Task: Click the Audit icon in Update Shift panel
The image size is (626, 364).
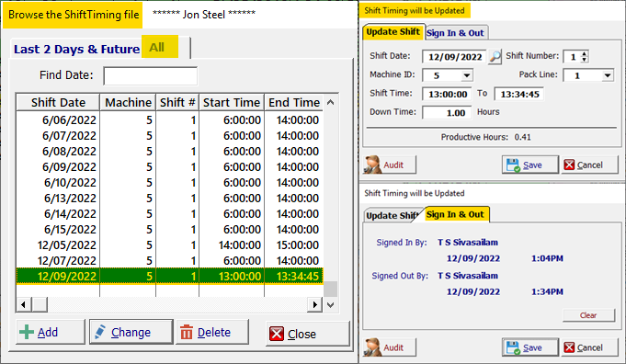Action: coord(372,165)
